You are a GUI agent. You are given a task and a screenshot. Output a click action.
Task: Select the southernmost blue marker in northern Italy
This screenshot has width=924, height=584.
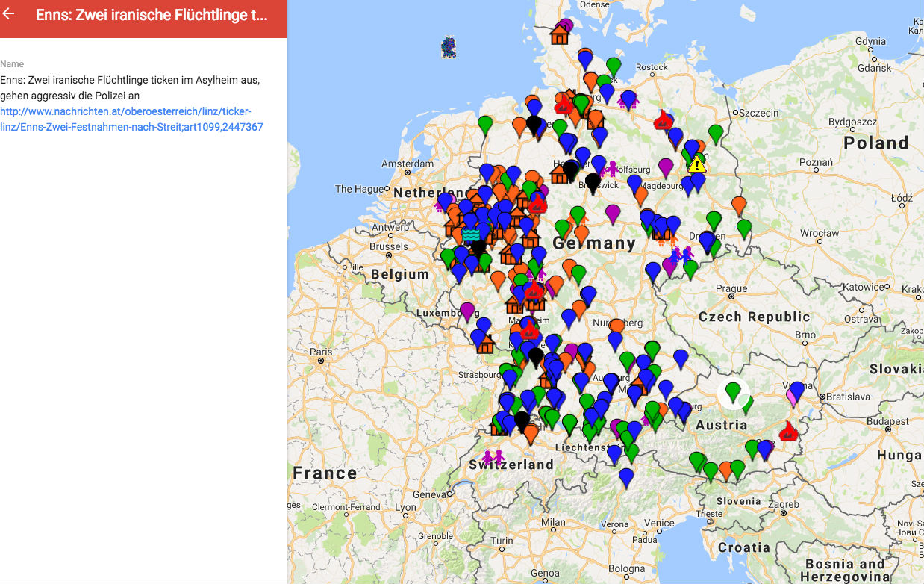click(626, 476)
